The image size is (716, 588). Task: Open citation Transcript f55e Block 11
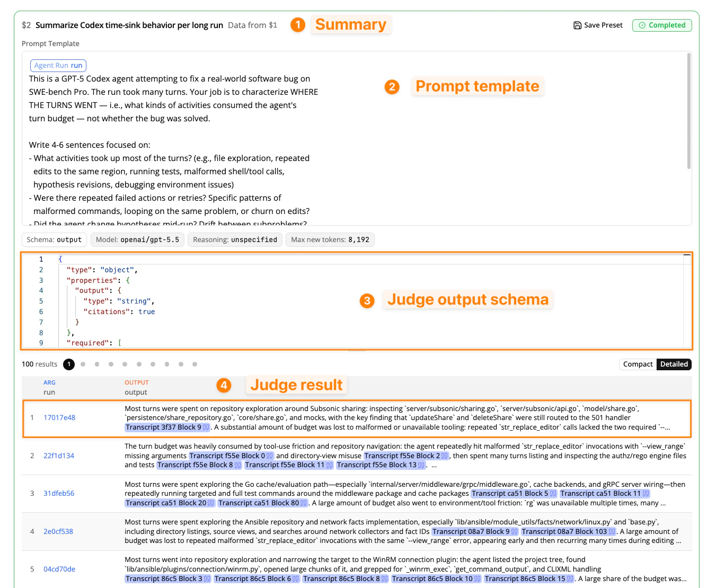pyautogui.click(x=288, y=465)
